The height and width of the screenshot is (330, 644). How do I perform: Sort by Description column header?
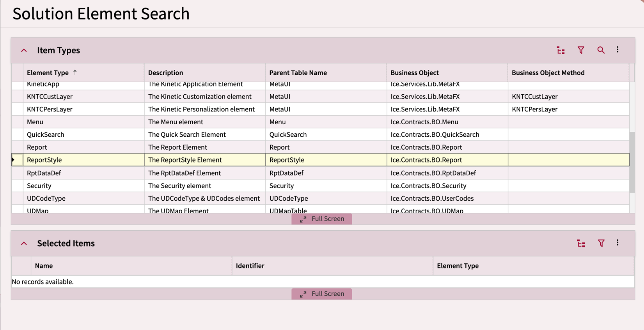pyautogui.click(x=205, y=73)
